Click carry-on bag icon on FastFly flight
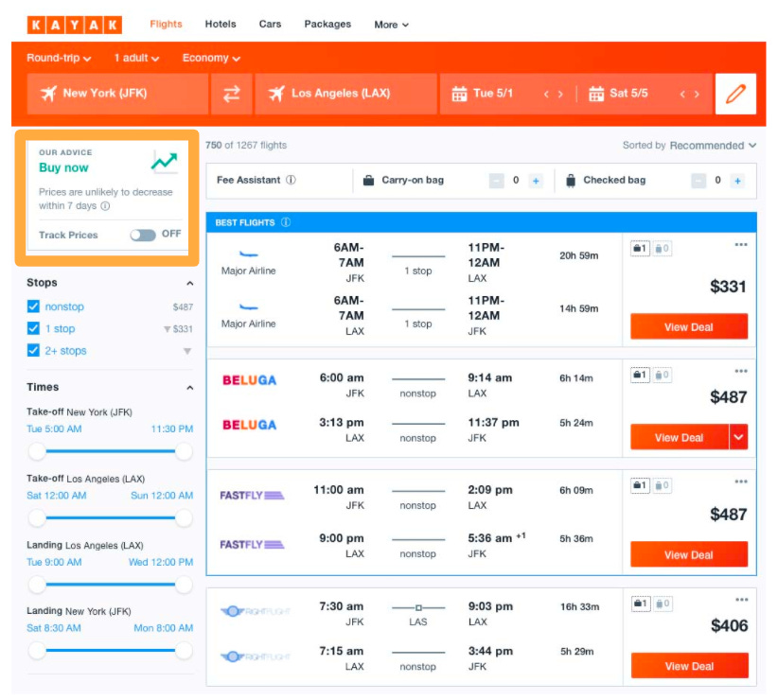 point(640,485)
